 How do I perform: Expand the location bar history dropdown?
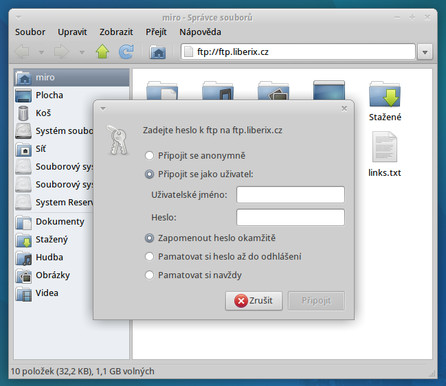tap(425, 52)
